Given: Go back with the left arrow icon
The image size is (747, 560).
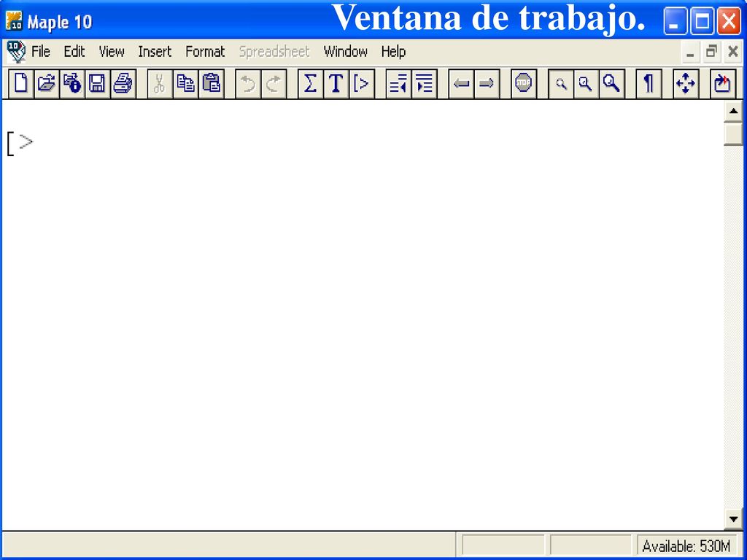Looking at the screenshot, I should tap(461, 84).
